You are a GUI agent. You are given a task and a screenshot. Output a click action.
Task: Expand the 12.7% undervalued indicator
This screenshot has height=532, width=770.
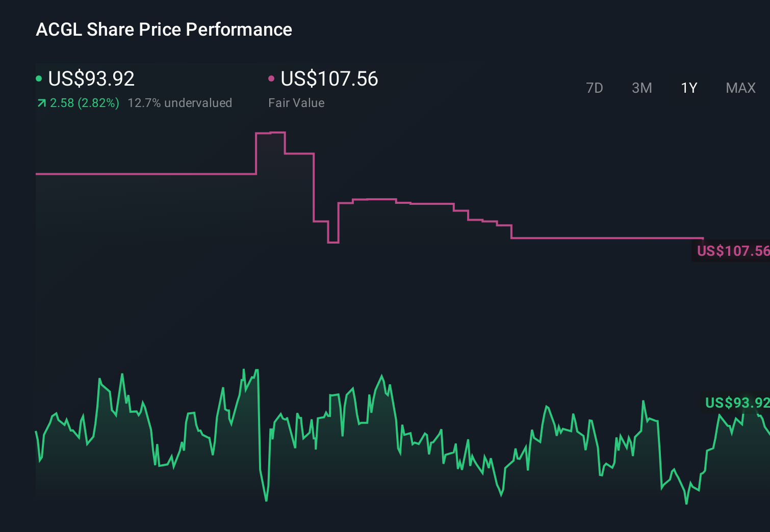point(181,102)
